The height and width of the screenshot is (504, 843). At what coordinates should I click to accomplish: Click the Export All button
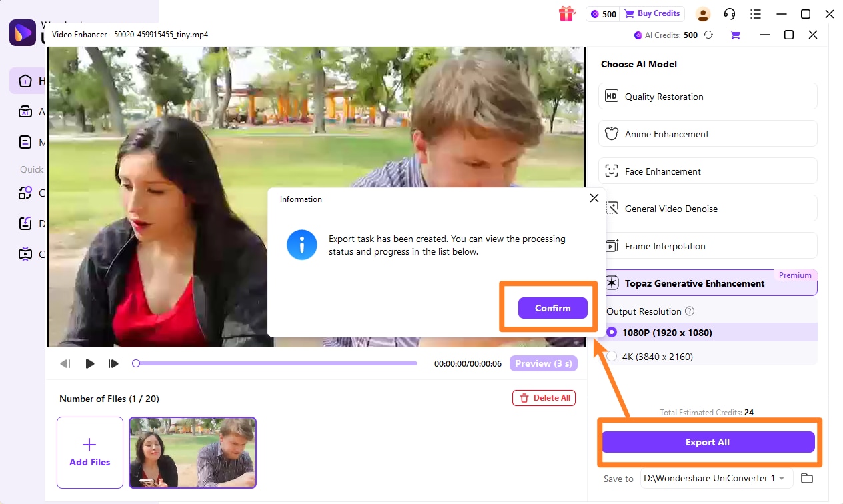pos(707,441)
